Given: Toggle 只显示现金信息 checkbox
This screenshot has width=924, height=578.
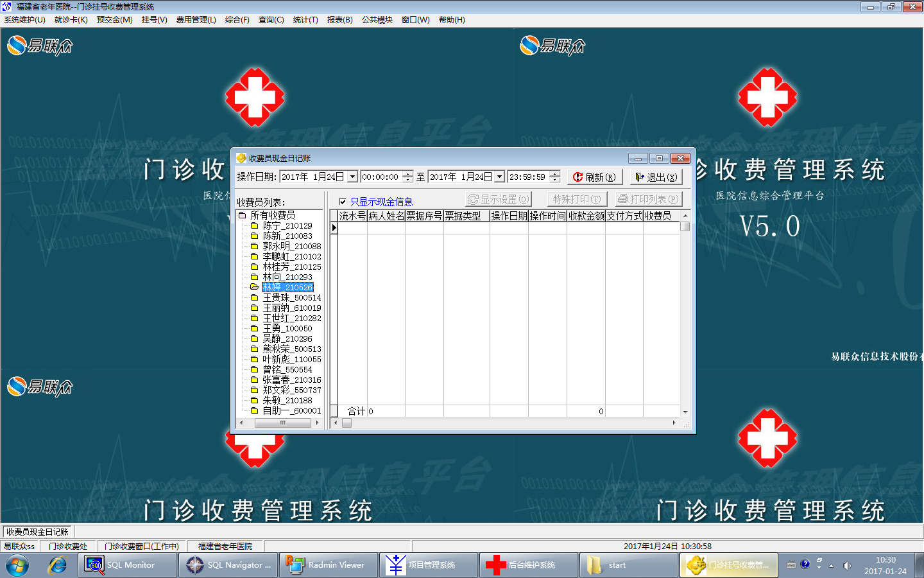Looking at the screenshot, I should [343, 202].
